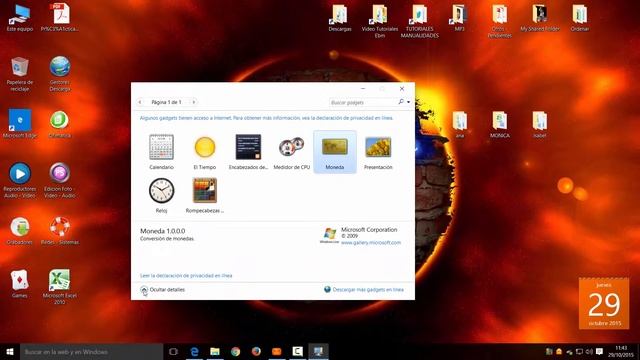
Task: Click the taskbar clock showing 11:43
Action: pyautogui.click(x=621, y=351)
